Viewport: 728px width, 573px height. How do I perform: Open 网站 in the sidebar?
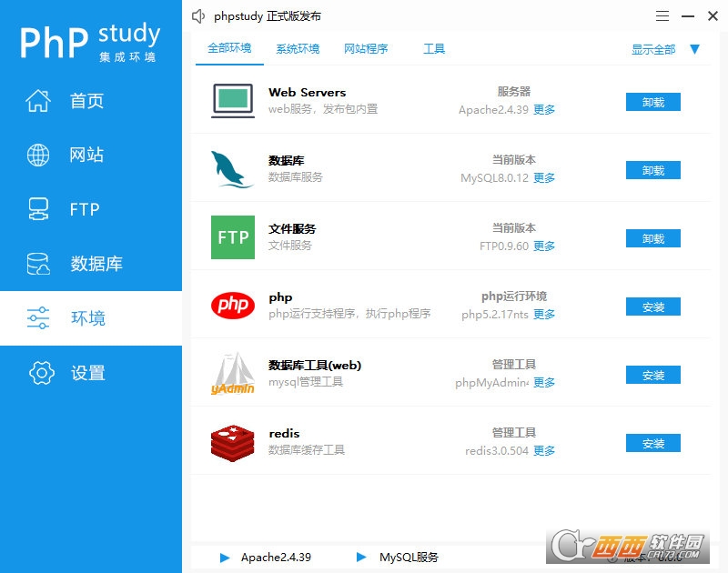86,155
